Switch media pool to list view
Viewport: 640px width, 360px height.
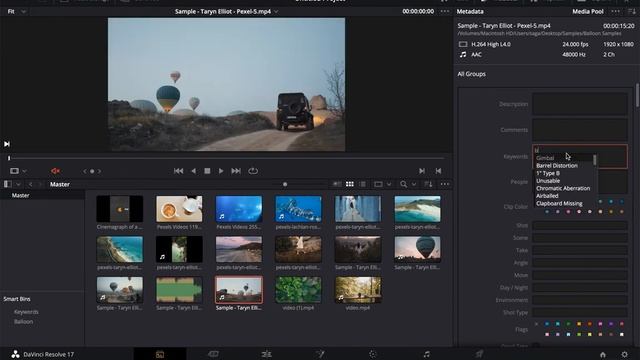[362, 184]
